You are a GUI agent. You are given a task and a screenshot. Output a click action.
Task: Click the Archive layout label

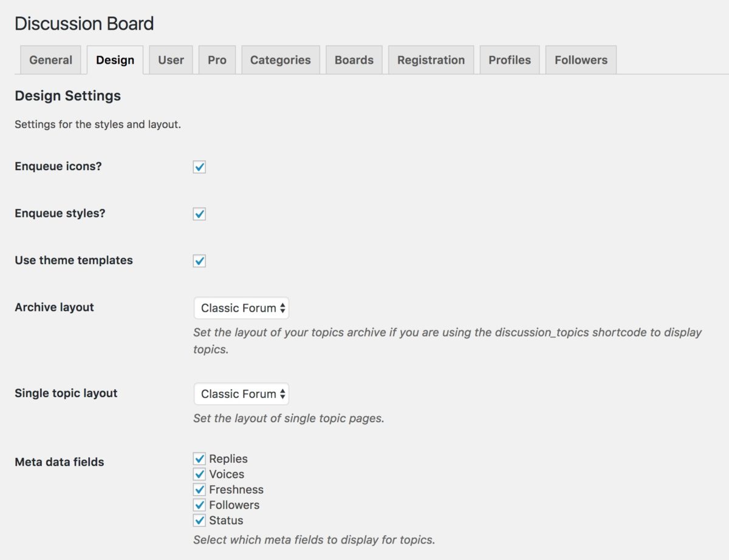point(54,307)
